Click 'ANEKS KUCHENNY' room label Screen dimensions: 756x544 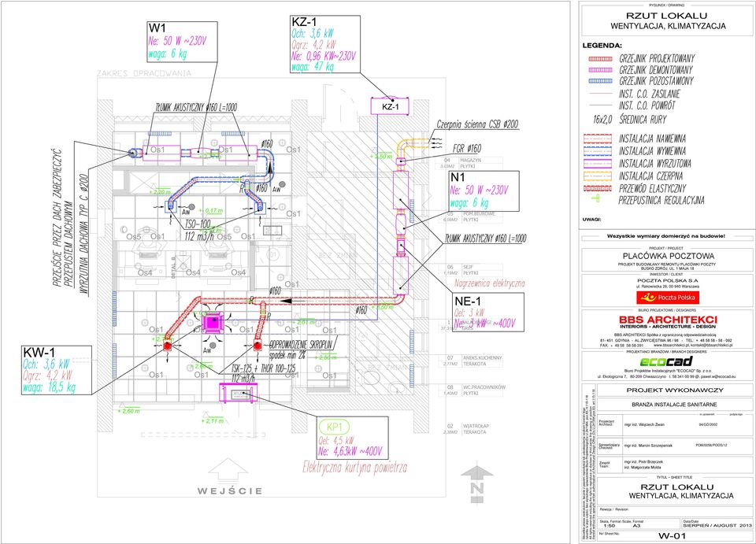coord(482,358)
